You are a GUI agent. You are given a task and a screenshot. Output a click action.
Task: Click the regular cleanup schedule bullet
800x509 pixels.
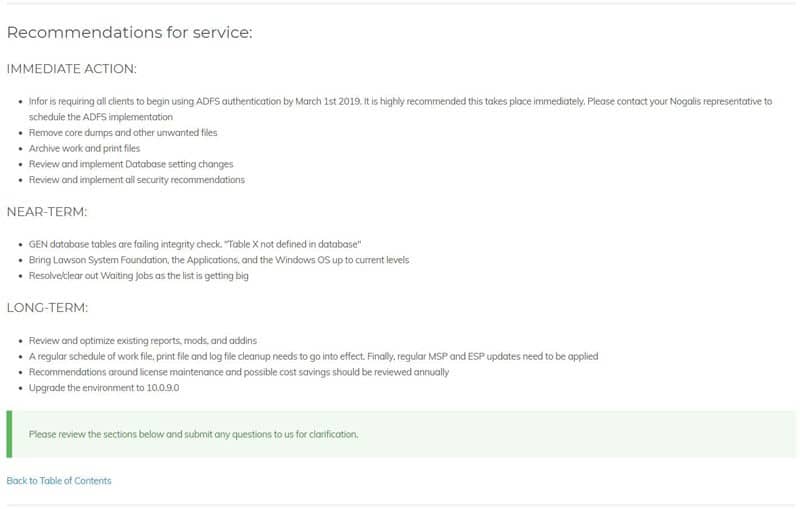[313, 357]
